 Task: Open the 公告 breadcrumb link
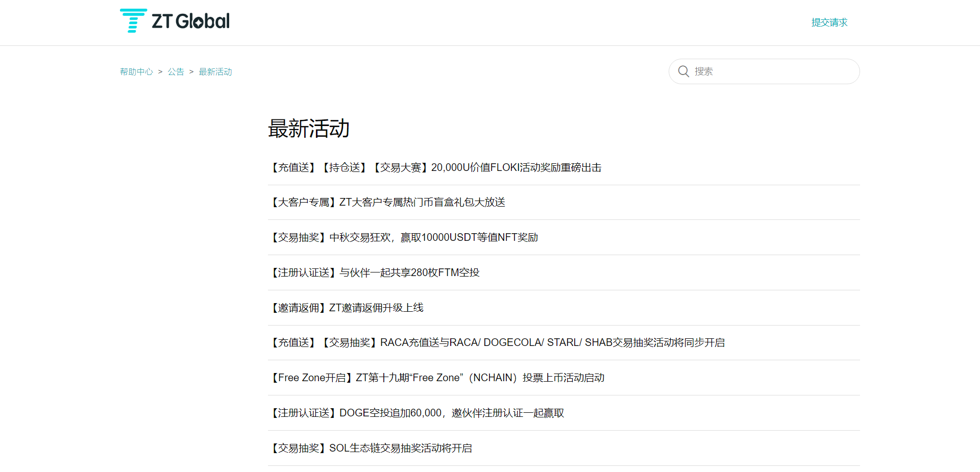[x=176, y=72]
